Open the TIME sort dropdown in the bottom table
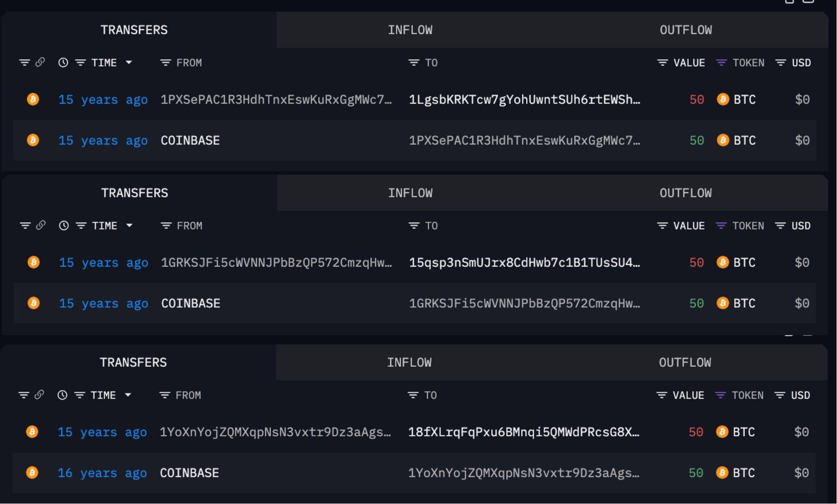Screen dimensions: 837x504 [128, 395]
